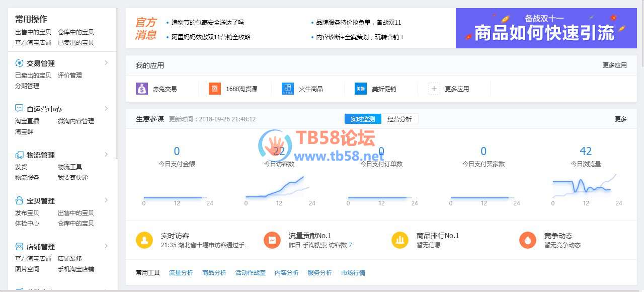
Task: Open the 服务分析 tab
Action: click(320, 272)
